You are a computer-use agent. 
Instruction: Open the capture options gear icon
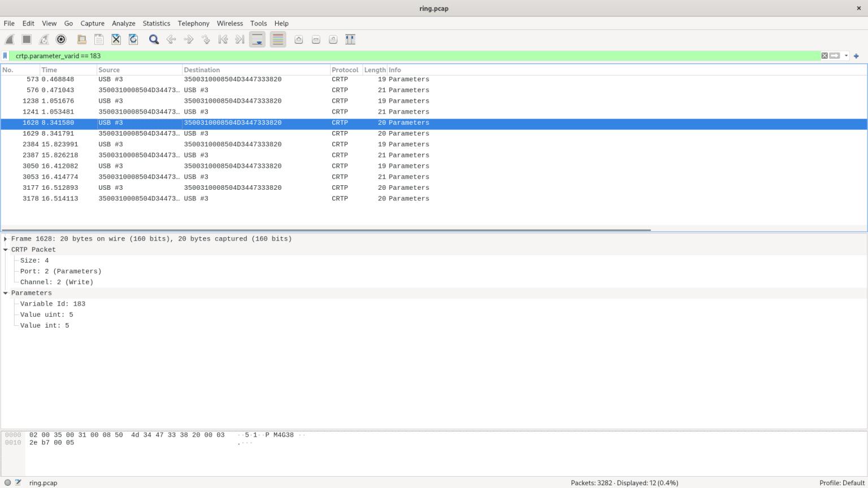61,40
